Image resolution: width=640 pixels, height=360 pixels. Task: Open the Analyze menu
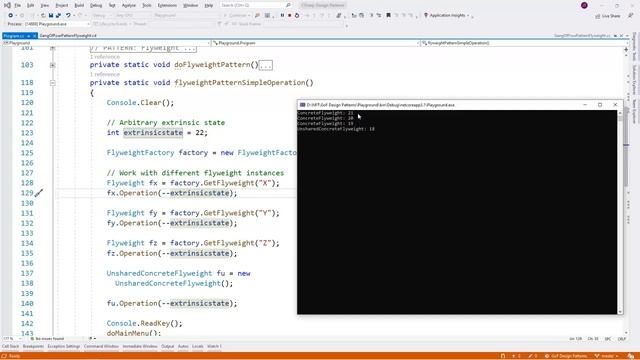tap(129, 5)
